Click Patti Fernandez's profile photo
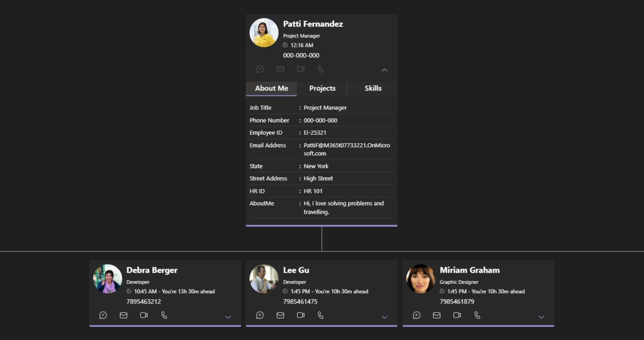 (x=264, y=33)
